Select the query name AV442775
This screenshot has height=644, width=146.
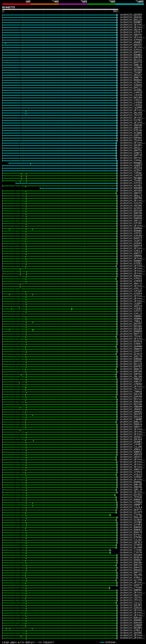coord(8,7)
